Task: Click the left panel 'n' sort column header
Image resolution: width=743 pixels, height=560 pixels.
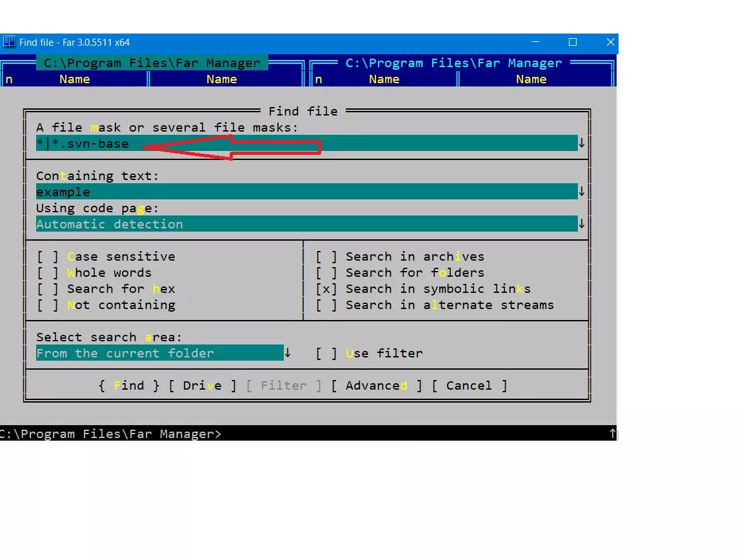Action: pyautogui.click(x=9, y=79)
